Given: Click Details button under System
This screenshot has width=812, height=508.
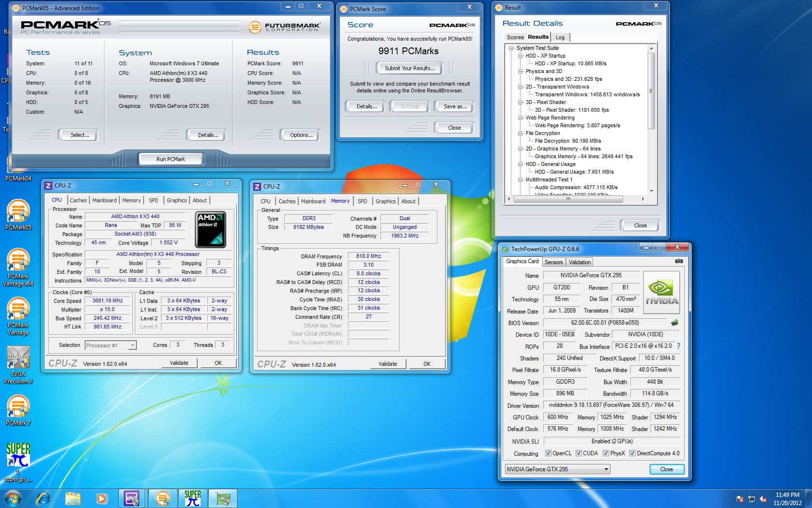Looking at the screenshot, I should click(206, 135).
